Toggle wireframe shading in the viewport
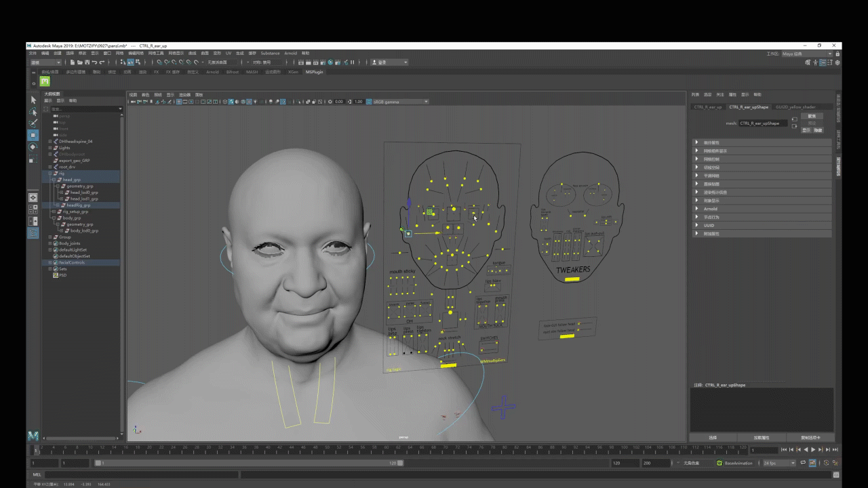Screen dimensions: 868x488 click(225, 102)
